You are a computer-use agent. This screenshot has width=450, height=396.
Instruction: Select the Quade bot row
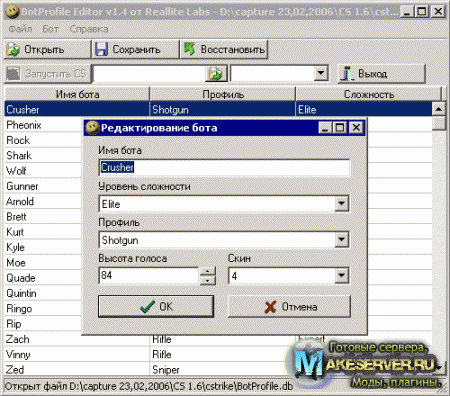(x=43, y=278)
